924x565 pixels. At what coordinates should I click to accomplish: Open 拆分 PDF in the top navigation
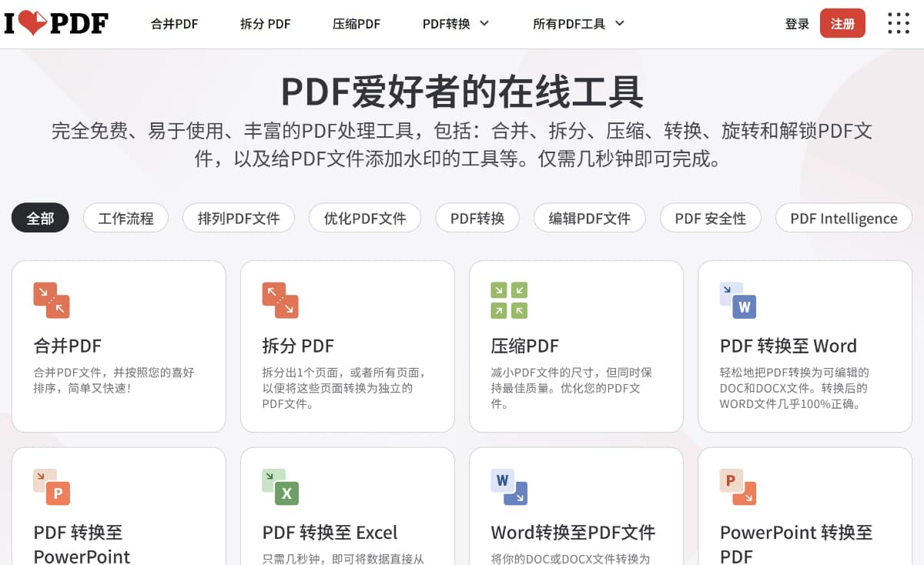point(266,24)
